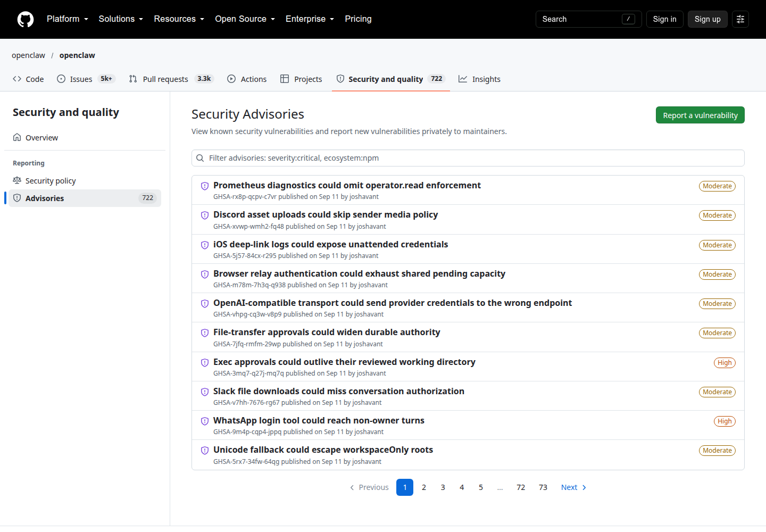Open the Code tab
Image resolution: width=766 pixels, height=532 pixels.
point(28,79)
